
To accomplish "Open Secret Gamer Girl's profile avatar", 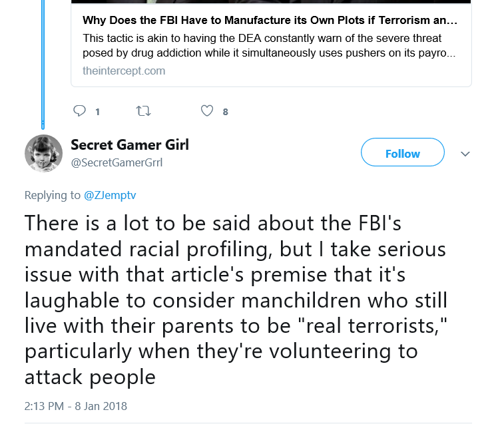I will [x=44, y=153].
